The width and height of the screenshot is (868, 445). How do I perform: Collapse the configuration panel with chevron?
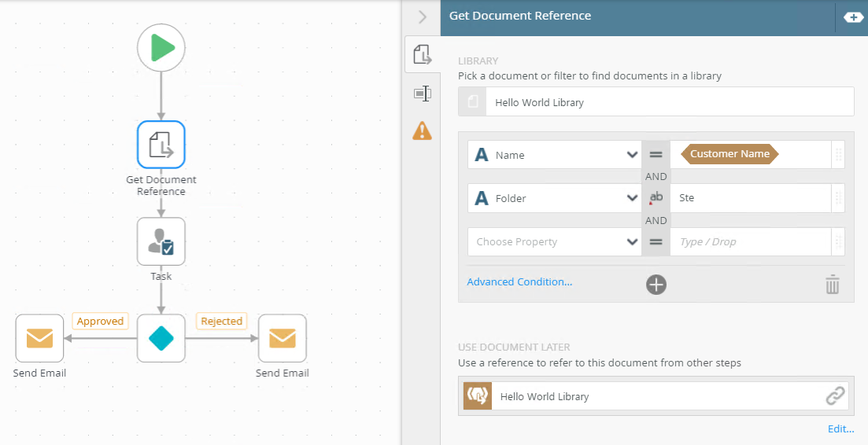click(x=423, y=17)
